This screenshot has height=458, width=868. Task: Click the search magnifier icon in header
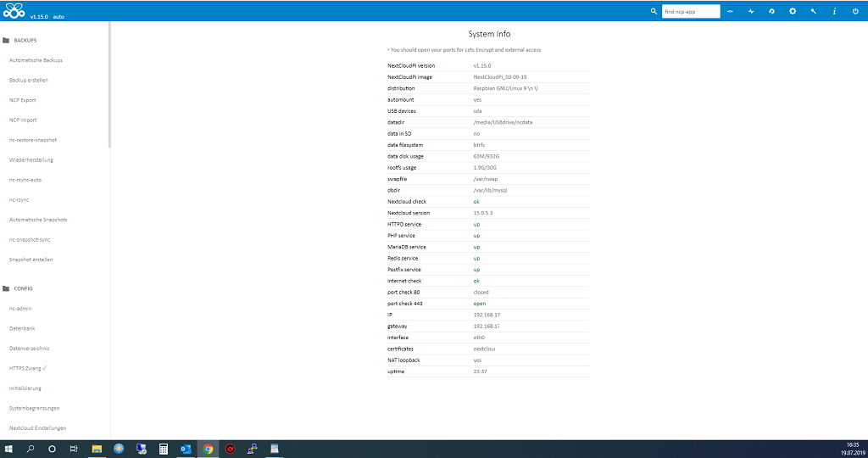pos(654,11)
